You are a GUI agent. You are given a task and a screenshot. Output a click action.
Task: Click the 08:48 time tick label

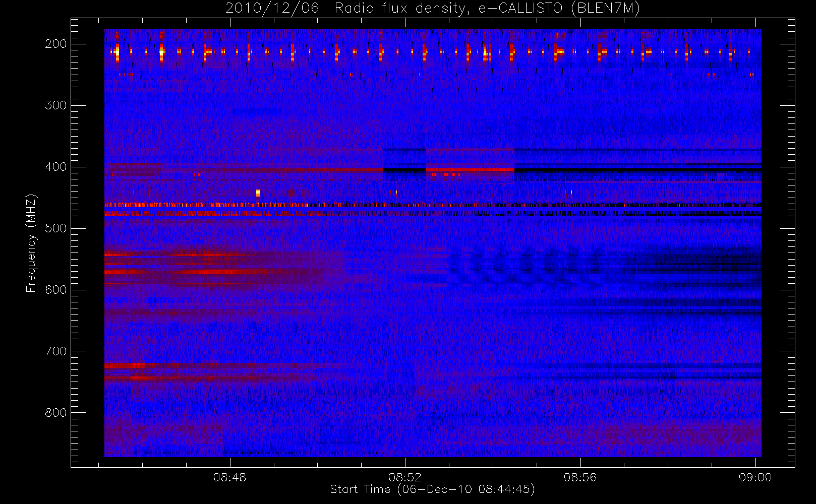(229, 477)
